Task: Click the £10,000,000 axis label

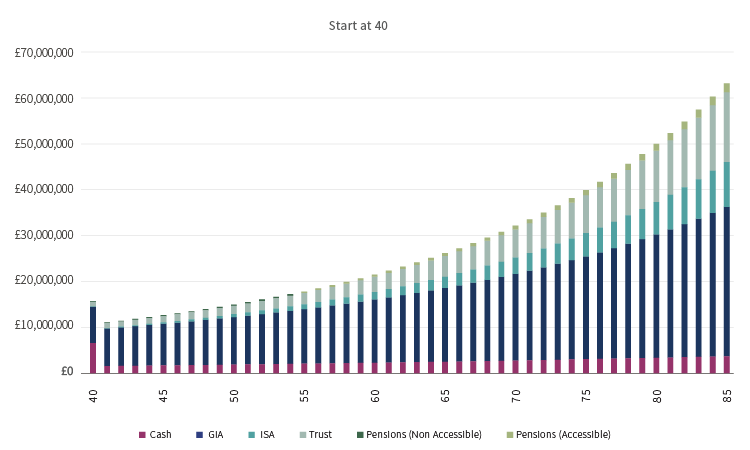Action: (x=44, y=326)
